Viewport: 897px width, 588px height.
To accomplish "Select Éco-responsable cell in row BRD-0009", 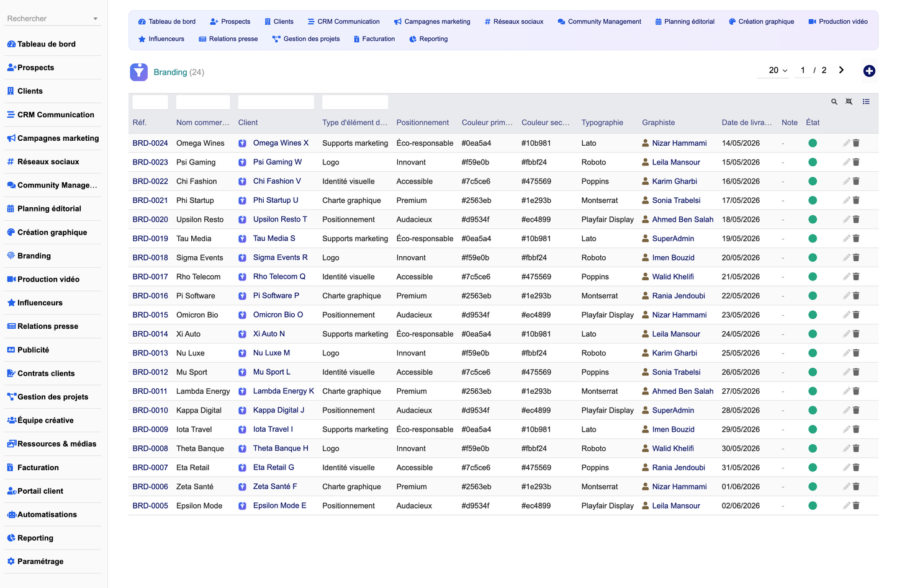I will click(x=425, y=429).
